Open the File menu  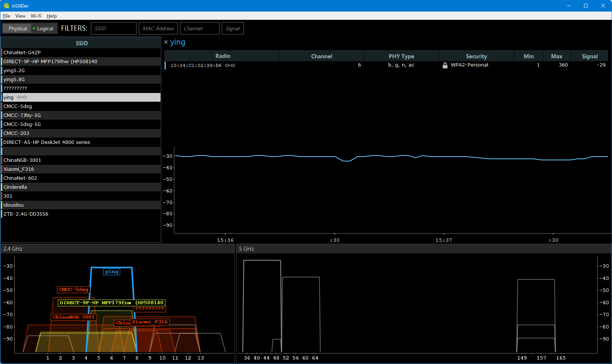tap(6, 16)
